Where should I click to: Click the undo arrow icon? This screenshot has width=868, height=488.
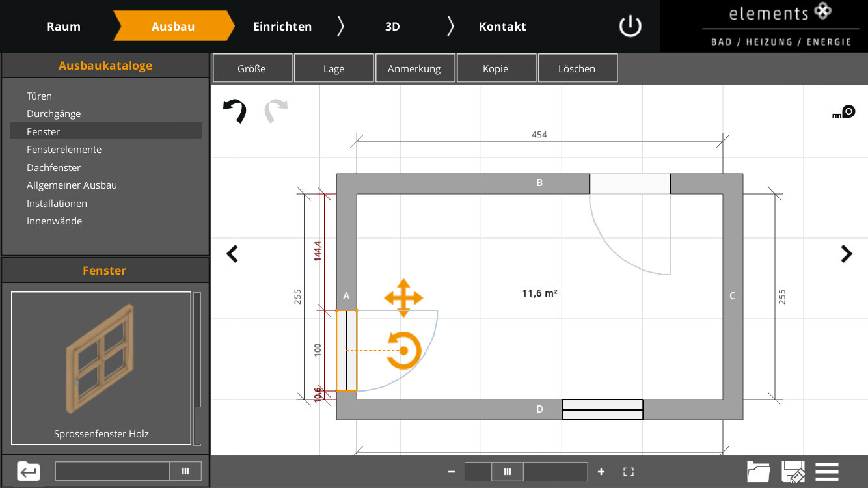[x=235, y=111]
